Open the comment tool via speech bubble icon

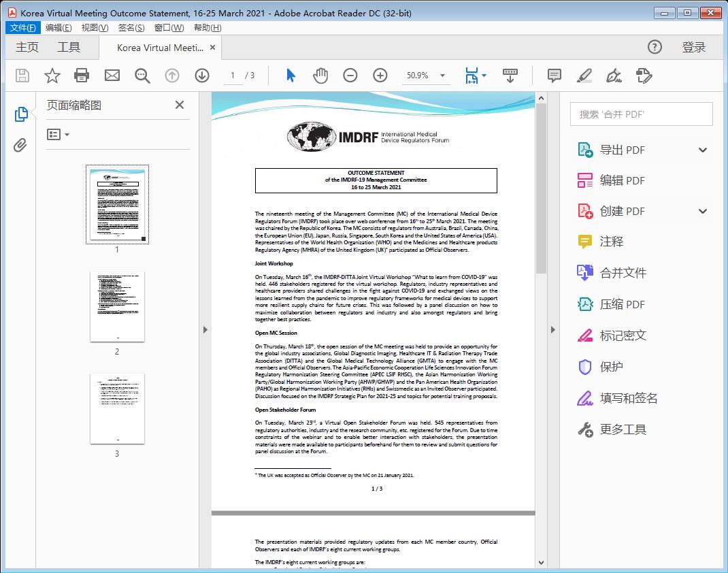554,76
